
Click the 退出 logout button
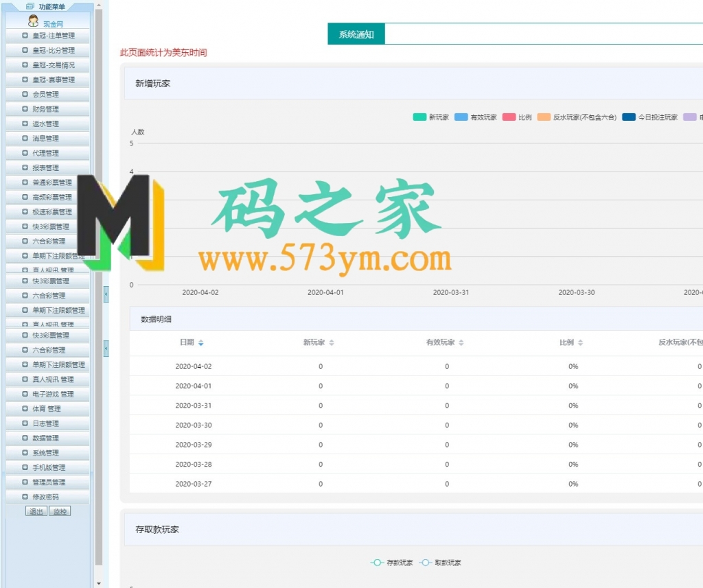(x=36, y=511)
